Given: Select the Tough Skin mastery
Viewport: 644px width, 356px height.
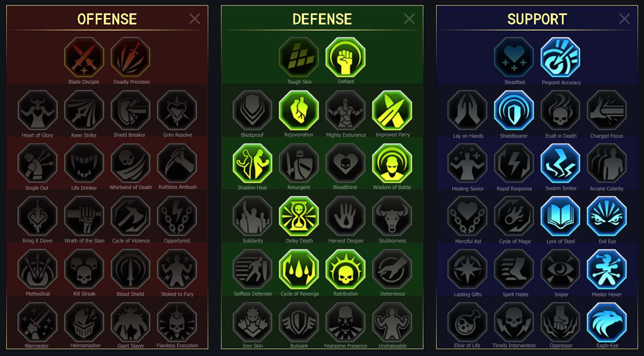Looking at the screenshot, I should point(299,57).
